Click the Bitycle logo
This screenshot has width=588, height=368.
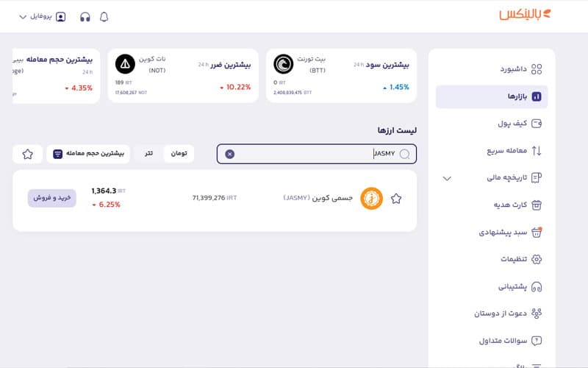click(524, 15)
